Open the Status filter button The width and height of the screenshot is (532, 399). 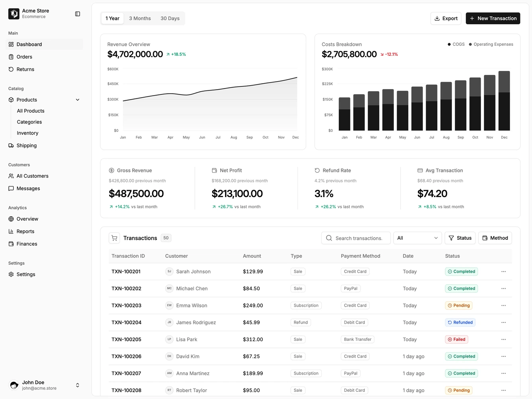click(x=460, y=238)
